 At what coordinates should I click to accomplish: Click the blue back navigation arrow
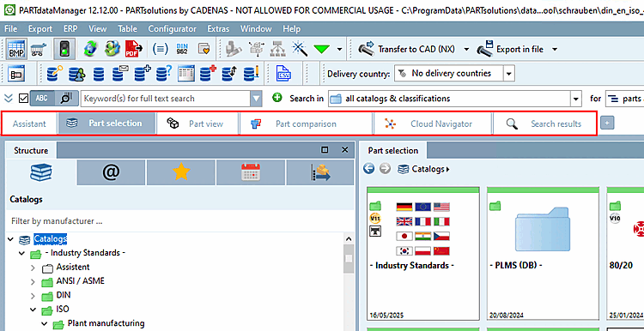[x=369, y=169]
